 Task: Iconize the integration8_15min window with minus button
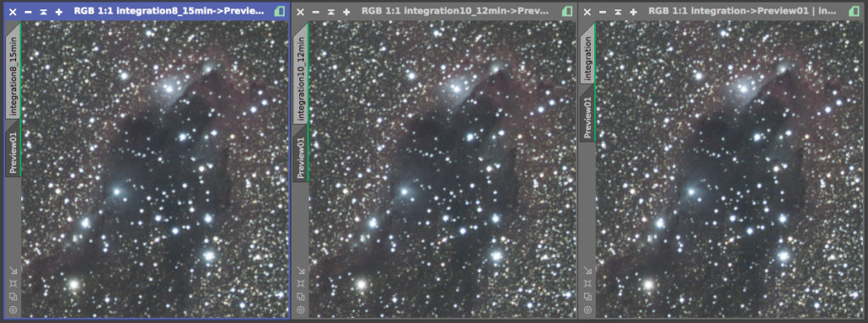click(x=28, y=12)
